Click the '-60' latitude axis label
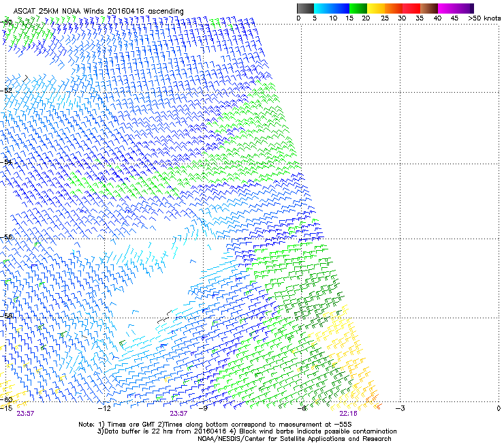 (6, 400)
